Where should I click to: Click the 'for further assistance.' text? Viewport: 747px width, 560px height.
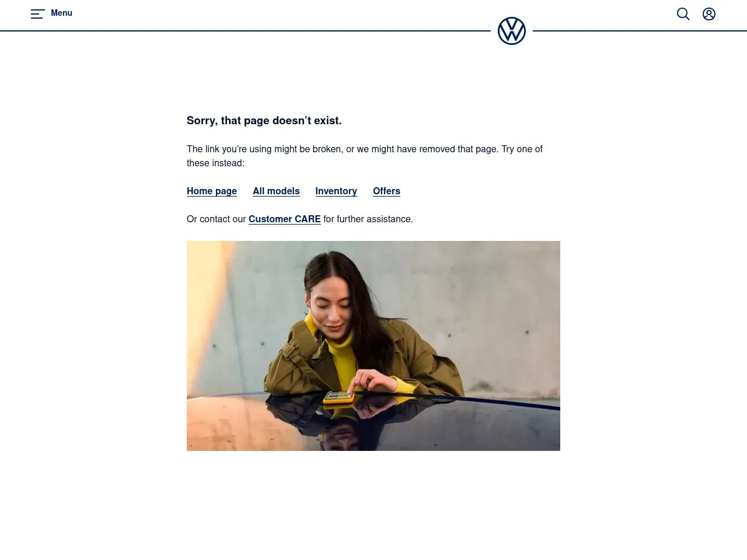coord(368,219)
